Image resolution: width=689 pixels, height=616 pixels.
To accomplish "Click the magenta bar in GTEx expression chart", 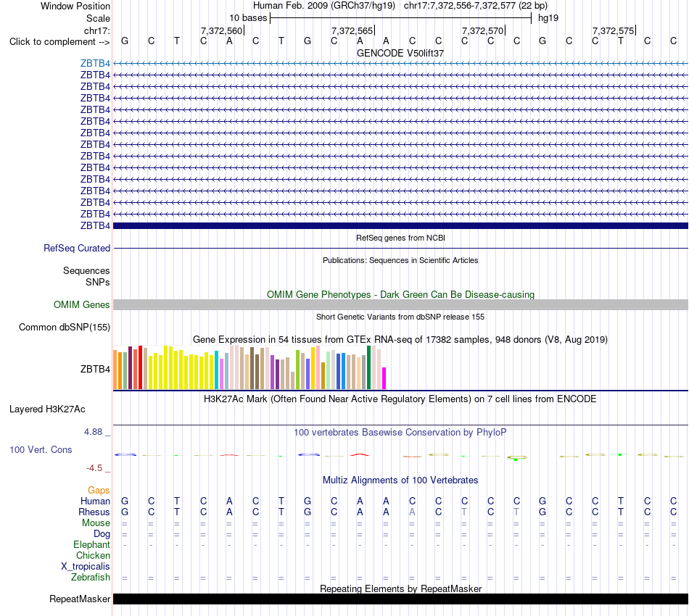I will [384, 378].
